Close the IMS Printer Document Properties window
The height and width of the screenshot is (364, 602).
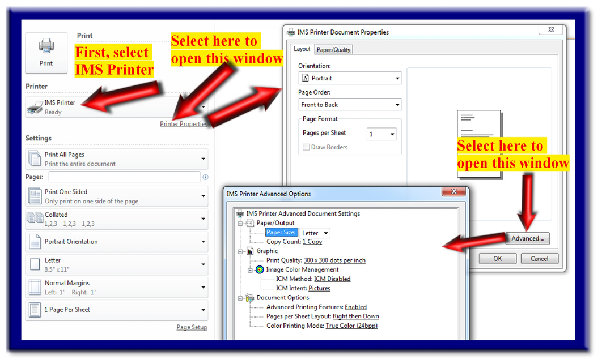coord(552,29)
